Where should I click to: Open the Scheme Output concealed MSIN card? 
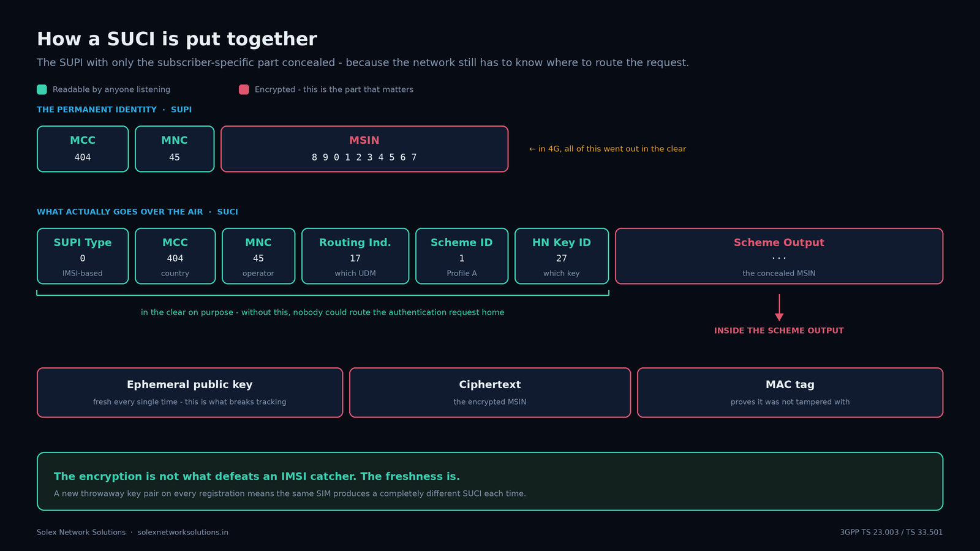[x=779, y=256]
